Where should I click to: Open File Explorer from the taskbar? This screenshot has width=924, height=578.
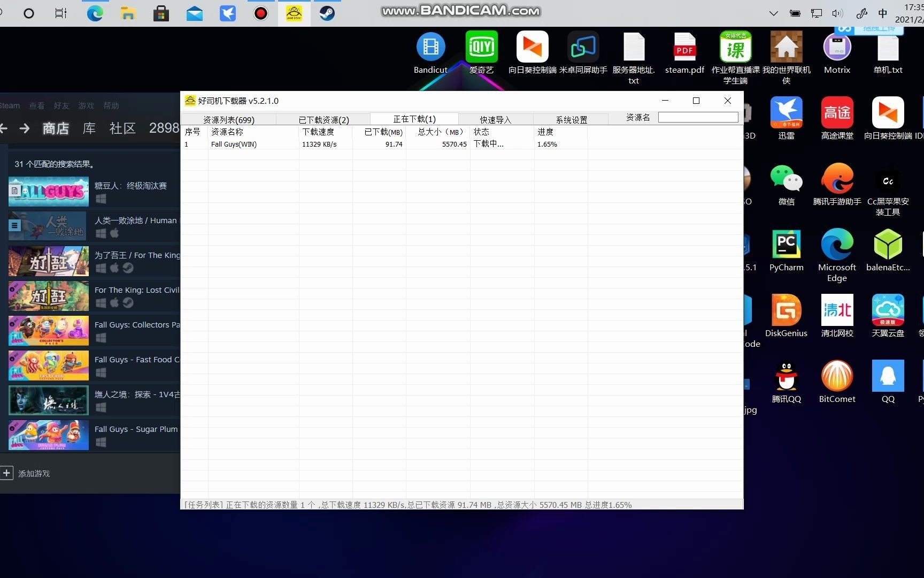[x=128, y=13]
